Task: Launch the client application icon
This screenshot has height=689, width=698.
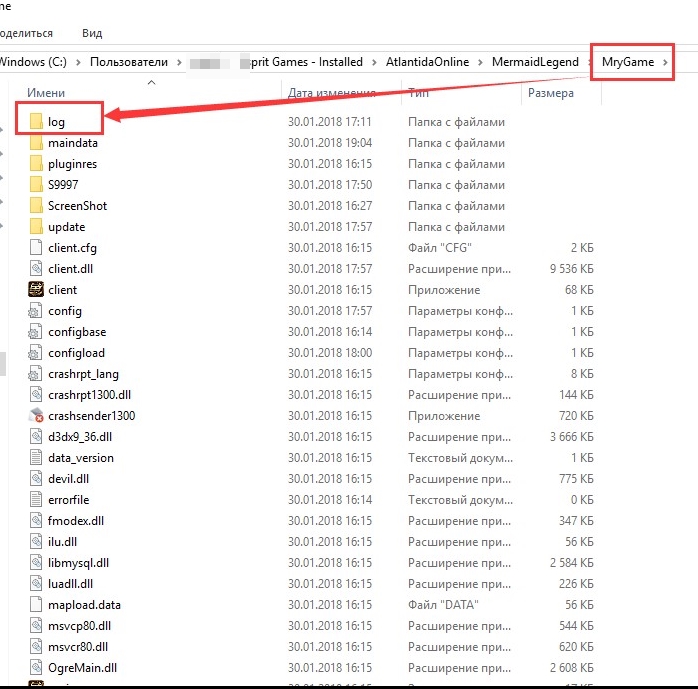Action: (36, 290)
